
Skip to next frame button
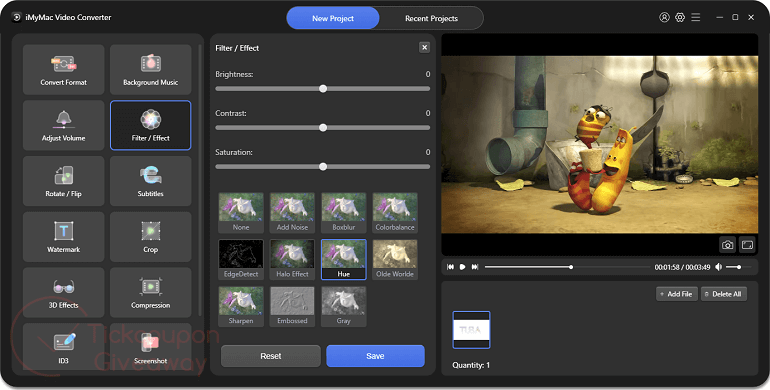[x=474, y=267]
